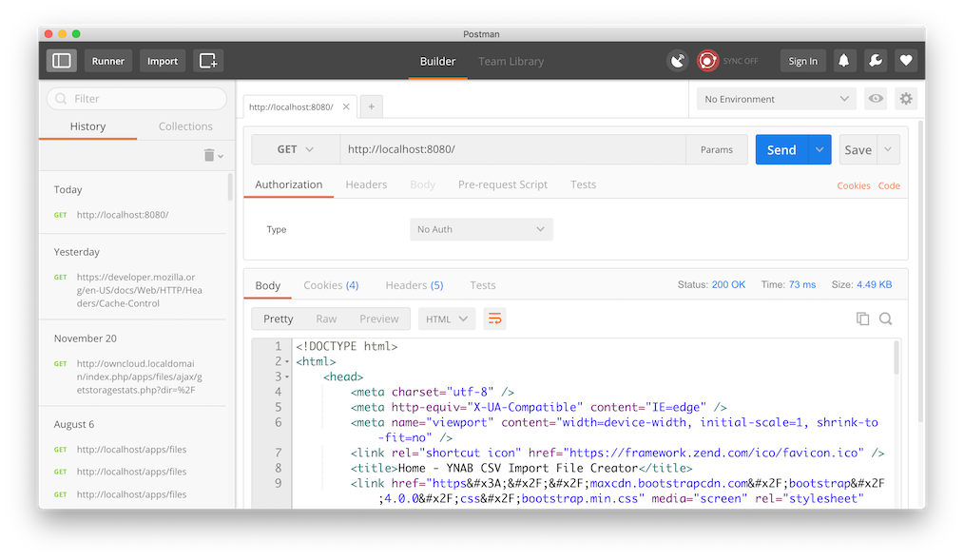Open the request Headers tab

point(366,184)
